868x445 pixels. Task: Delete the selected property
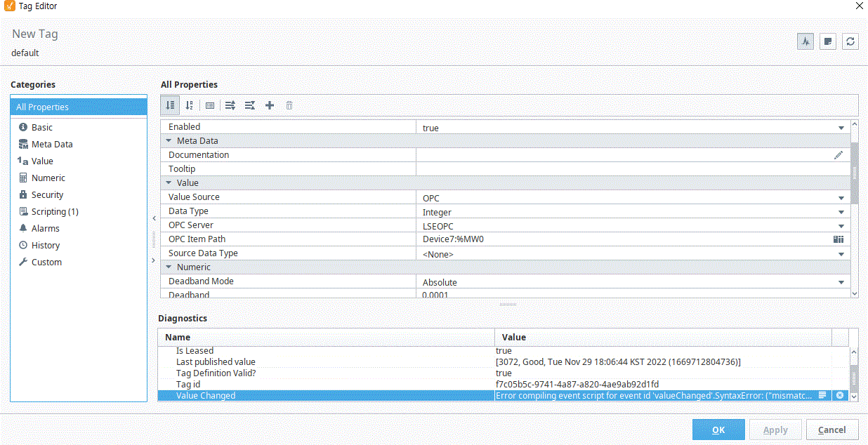[289, 105]
